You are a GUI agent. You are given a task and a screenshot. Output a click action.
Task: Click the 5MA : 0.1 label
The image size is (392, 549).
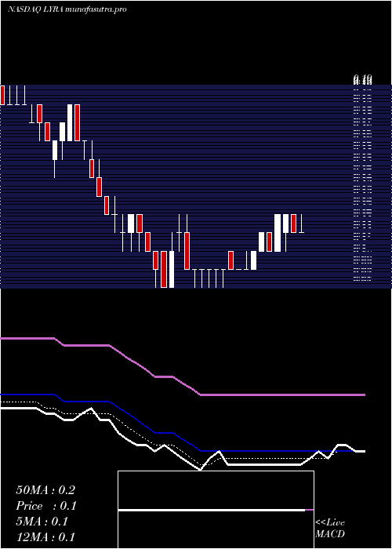(x=42, y=522)
